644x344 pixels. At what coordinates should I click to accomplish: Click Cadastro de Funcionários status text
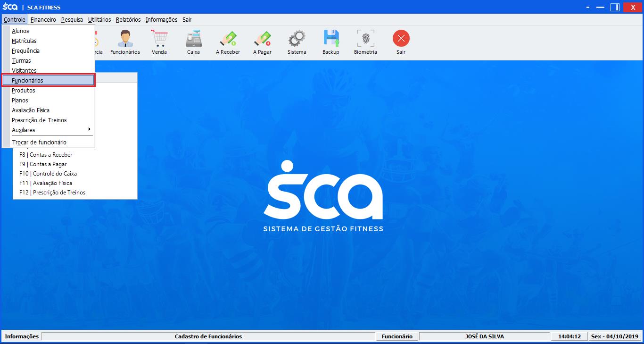pos(208,336)
